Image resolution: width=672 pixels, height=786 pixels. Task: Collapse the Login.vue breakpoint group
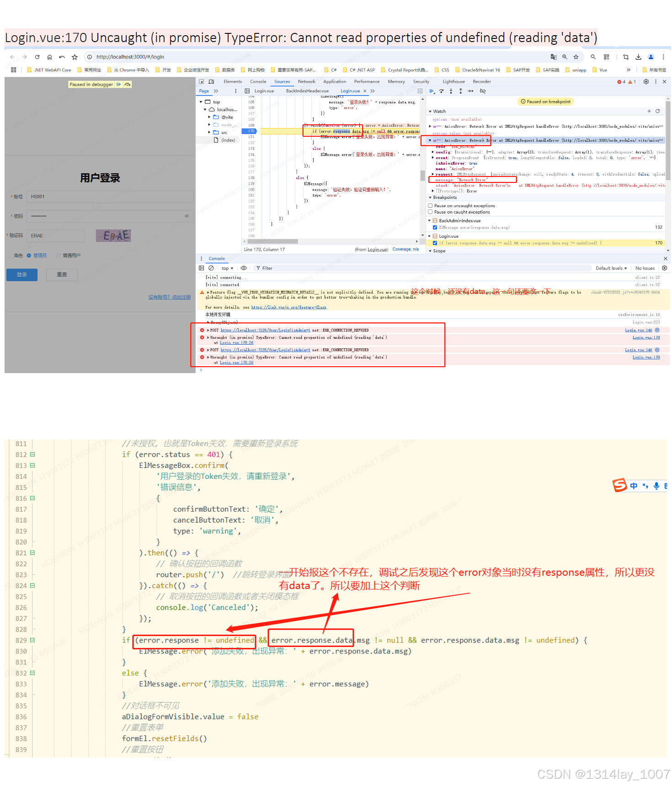tap(429, 236)
